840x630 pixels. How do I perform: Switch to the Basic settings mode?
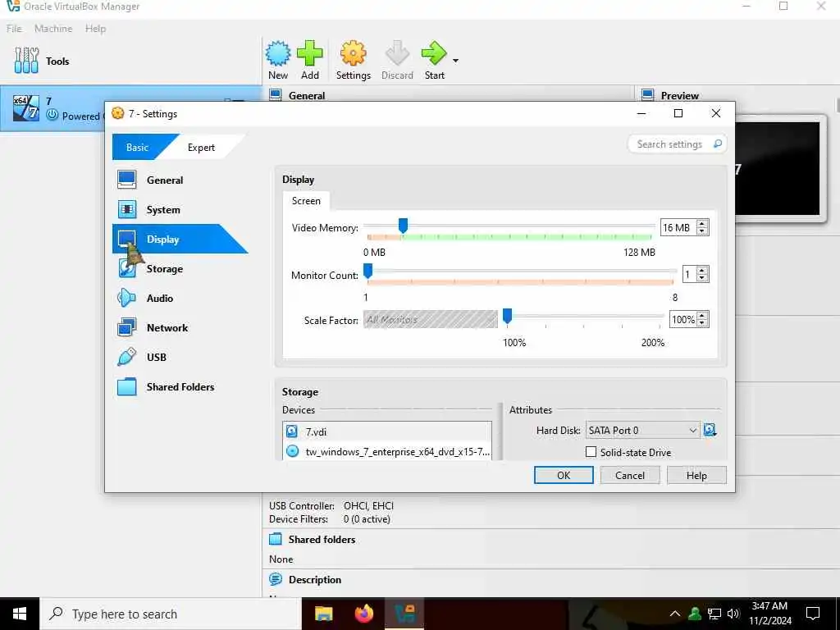pyautogui.click(x=138, y=148)
